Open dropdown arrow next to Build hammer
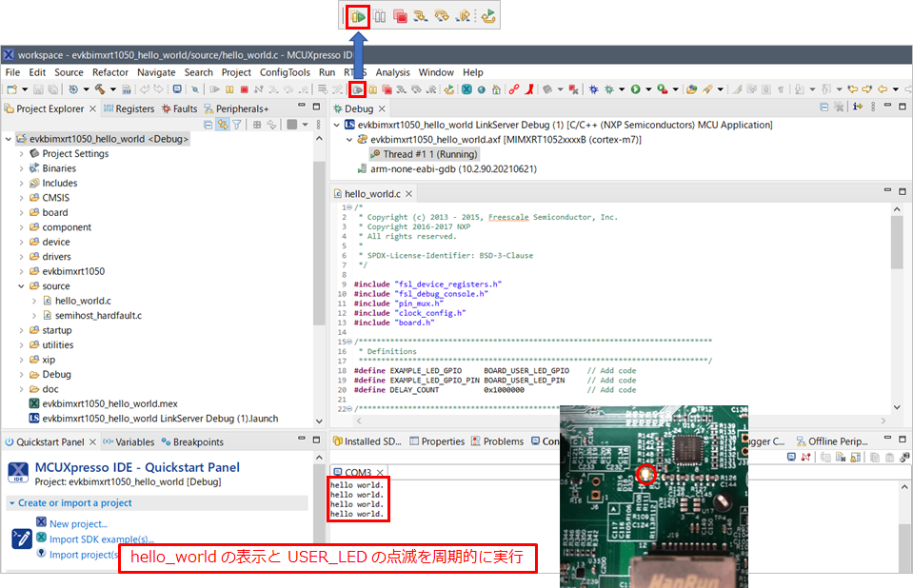The width and height of the screenshot is (913, 588). pyautogui.click(x=113, y=89)
